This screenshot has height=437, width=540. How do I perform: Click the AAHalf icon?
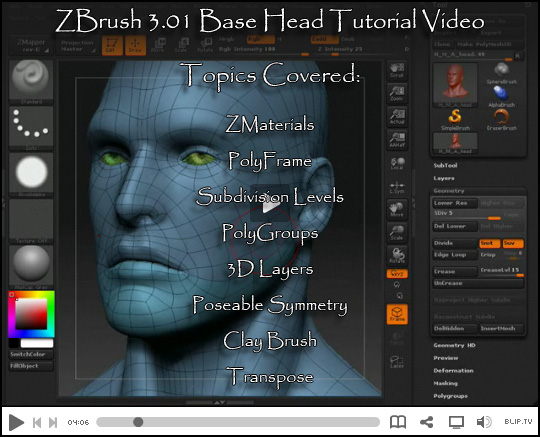point(397,140)
